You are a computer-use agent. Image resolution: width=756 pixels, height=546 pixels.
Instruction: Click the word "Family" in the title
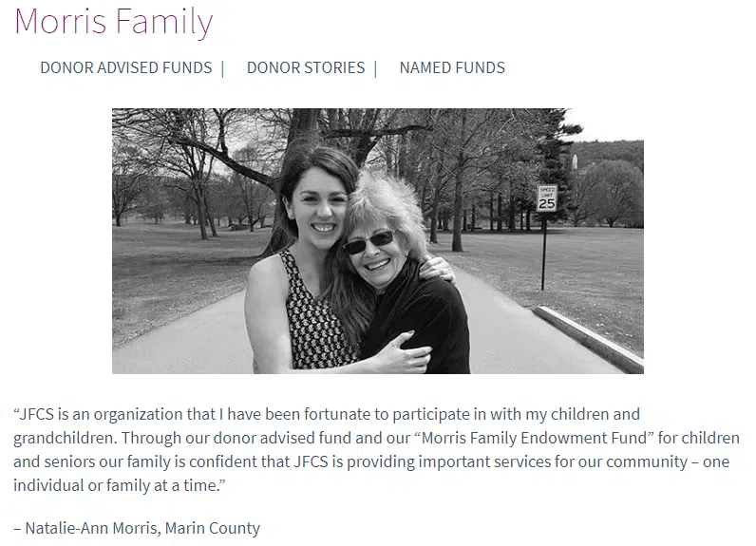tap(164, 22)
